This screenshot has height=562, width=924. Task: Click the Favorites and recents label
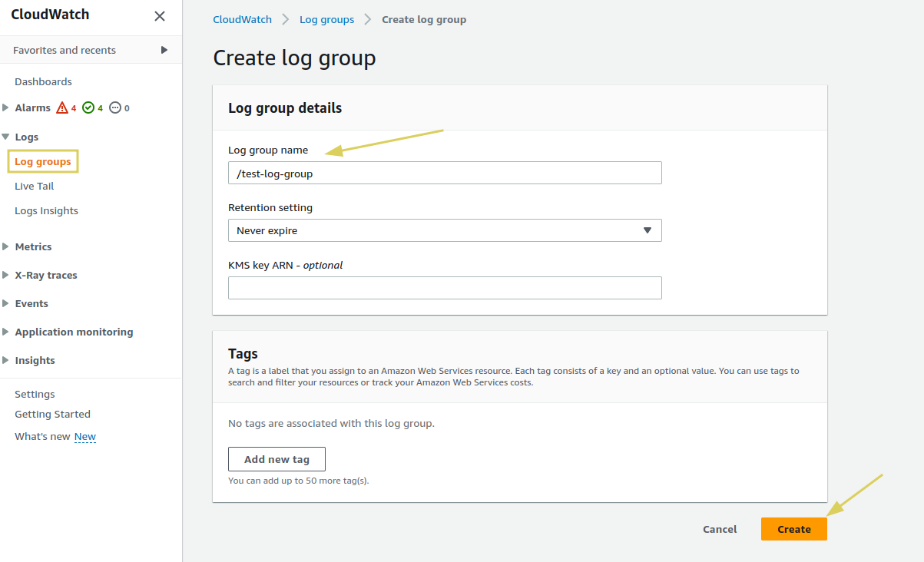pyautogui.click(x=65, y=50)
